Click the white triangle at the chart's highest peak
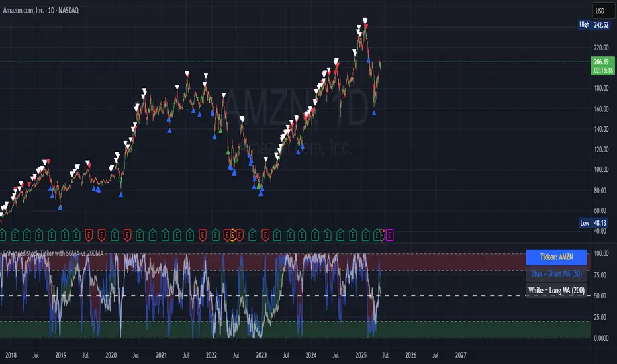 coord(365,21)
